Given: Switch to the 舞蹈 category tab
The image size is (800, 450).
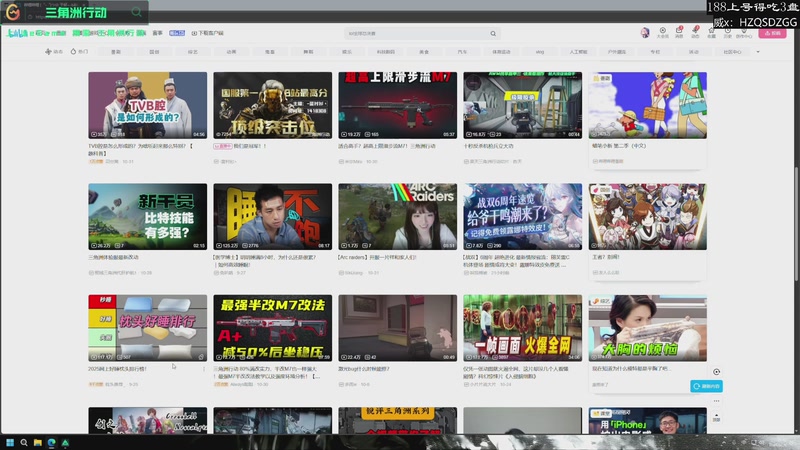Looking at the screenshot, I should pyautogui.click(x=308, y=52).
